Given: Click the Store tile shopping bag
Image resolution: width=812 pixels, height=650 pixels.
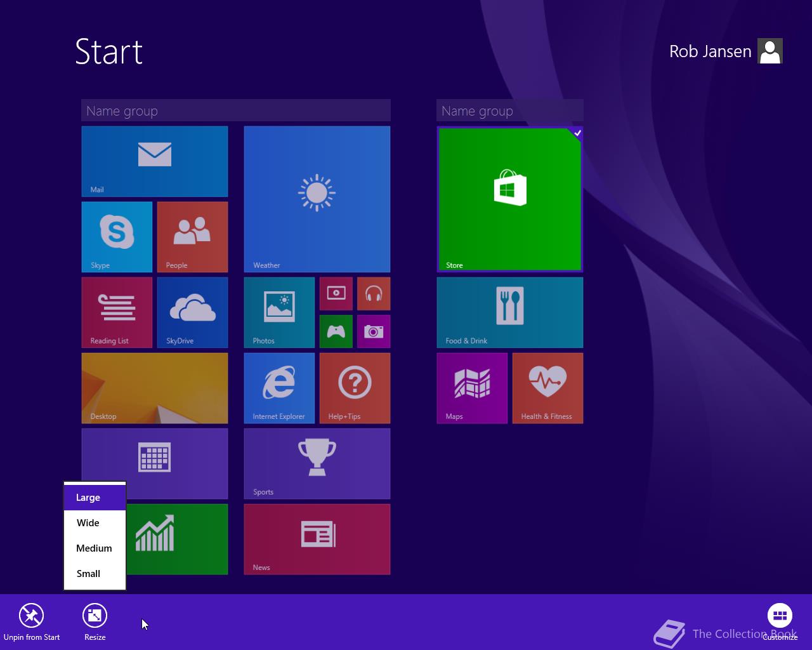Looking at the screenshot, I should (510, 188).
